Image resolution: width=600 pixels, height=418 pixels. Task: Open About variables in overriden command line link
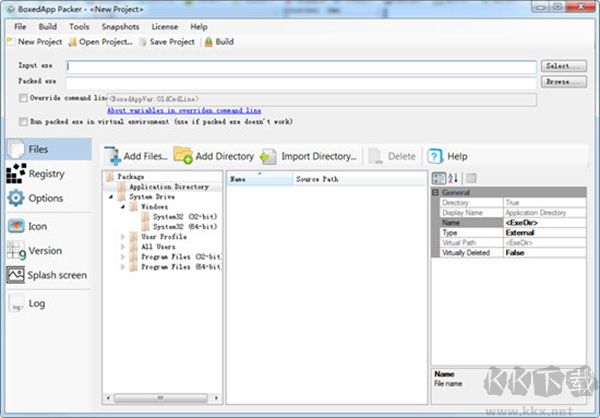point(184,111)
